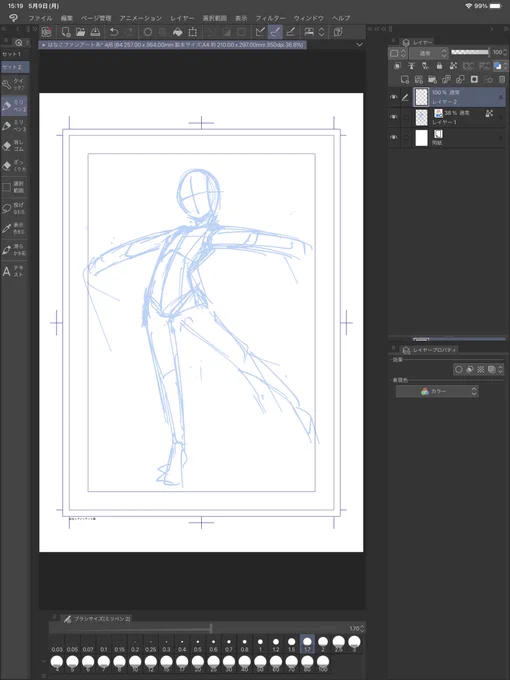Click the scale/rotate transform icon
Viewport: 510px width, 680px height.
point(193,32)
